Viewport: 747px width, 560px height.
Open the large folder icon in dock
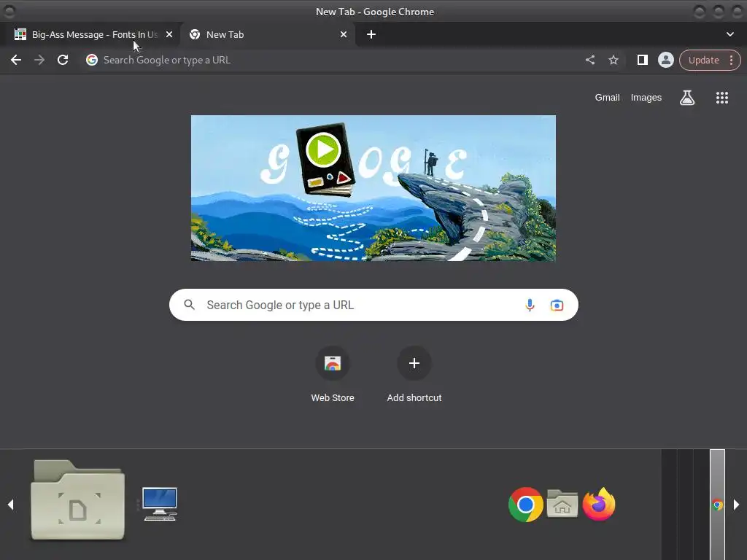[77, 500]
